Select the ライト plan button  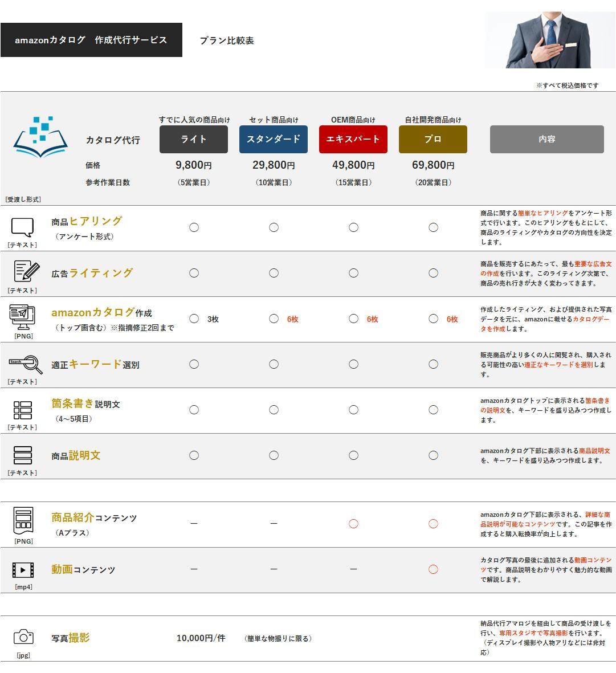pyautogui.click(x=194, y=139)
